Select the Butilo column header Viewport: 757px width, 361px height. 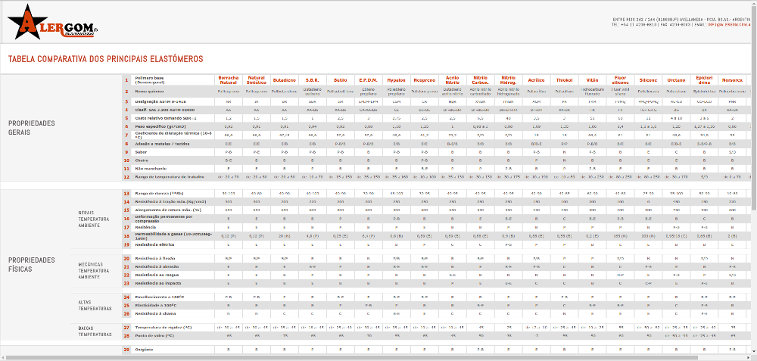[x=340, y=80]
